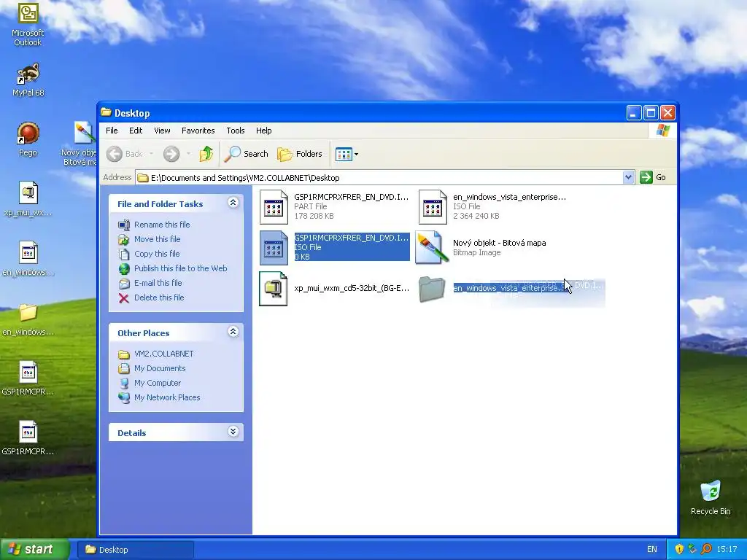Open Views dropdown arrow in toolbar
This screenshot has height=560, width=747.
pos(356,155)
